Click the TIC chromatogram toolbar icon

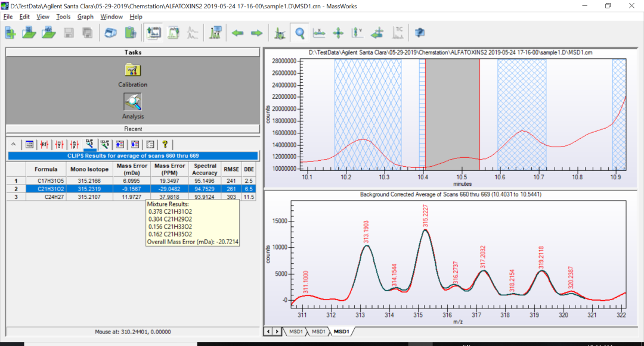398,33
